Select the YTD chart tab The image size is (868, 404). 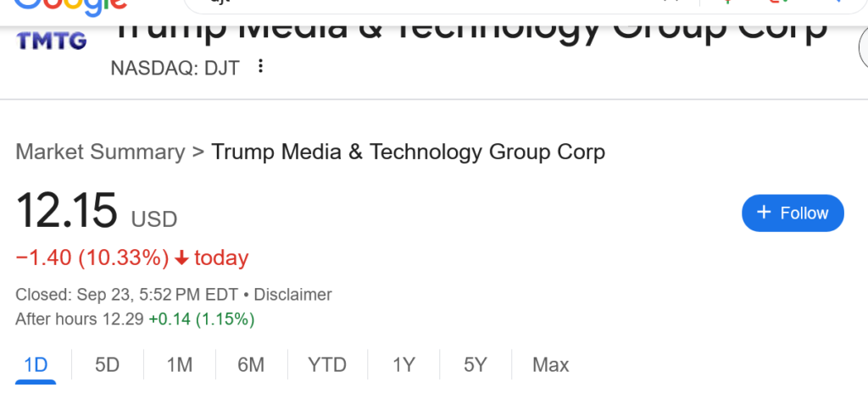click(327, 365)
